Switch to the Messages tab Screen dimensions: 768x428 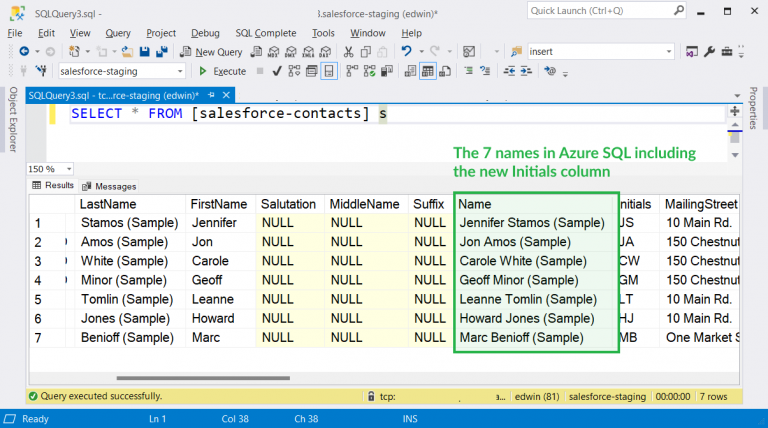coord(110,186)
